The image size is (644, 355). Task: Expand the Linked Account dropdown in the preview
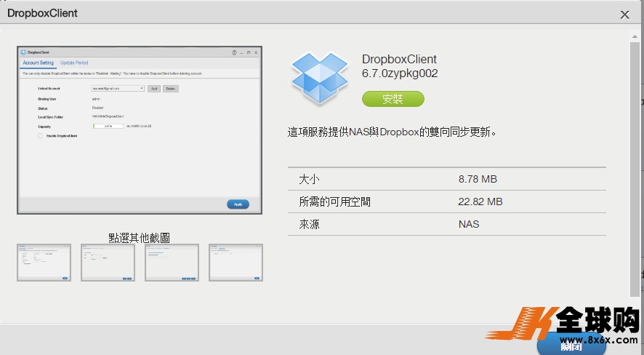pyautogui.click(x=118, y=88)
